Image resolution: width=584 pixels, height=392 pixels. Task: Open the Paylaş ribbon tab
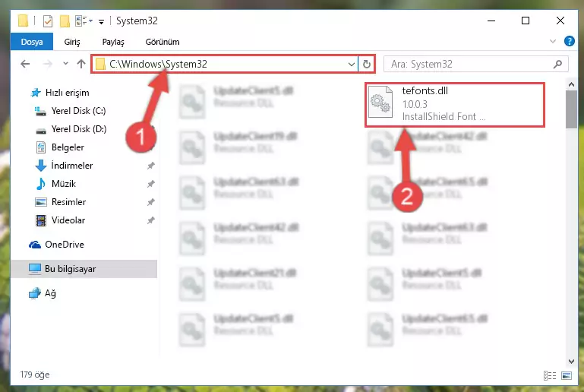point(113,42)
